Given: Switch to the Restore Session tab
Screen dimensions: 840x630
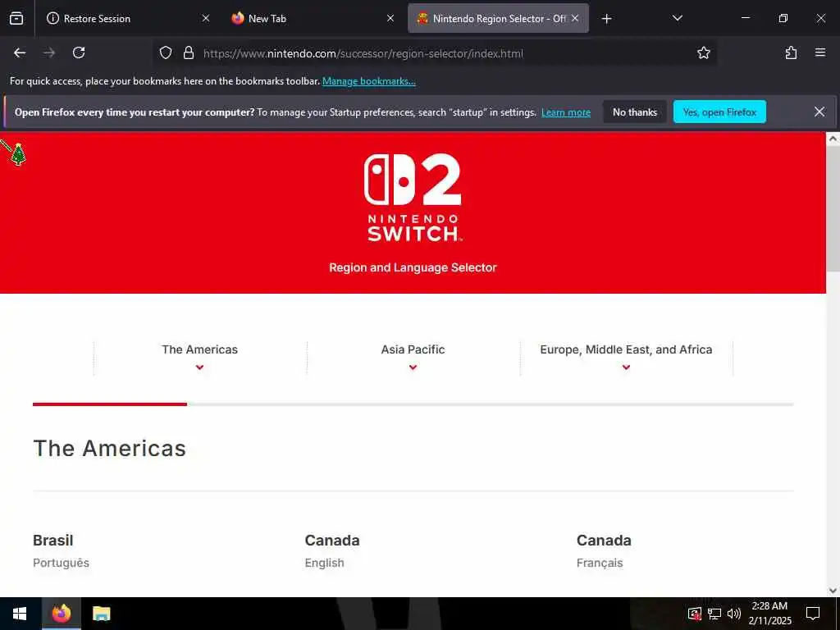Looking at the screenshot, I should click(128, 18).
